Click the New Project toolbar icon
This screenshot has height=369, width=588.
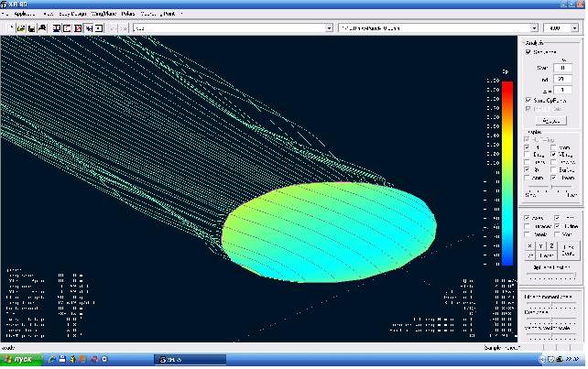point(10,28)
